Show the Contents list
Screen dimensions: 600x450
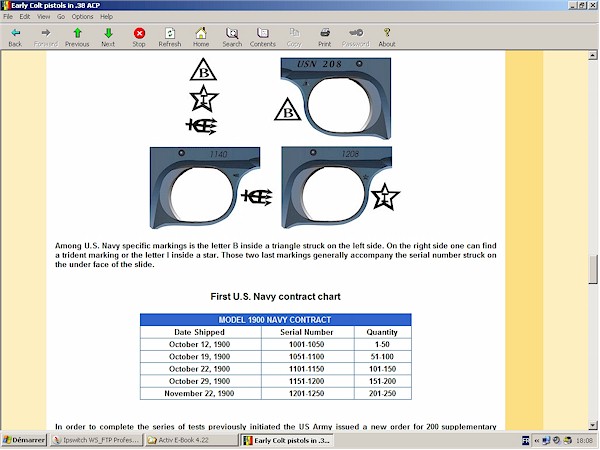click(x=263, y=37)
